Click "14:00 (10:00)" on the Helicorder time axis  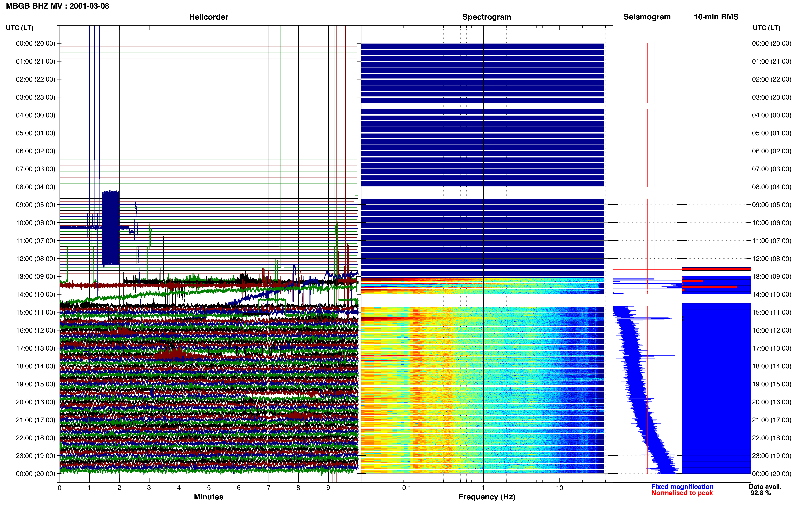(x=35, y=294)
